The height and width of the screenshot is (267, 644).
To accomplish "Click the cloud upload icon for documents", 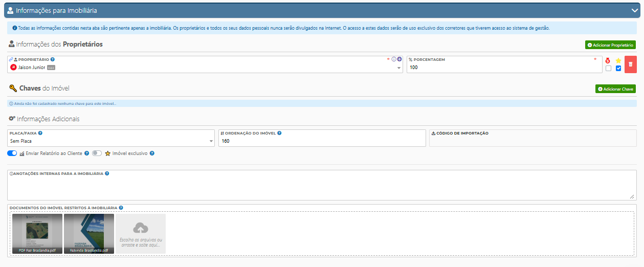I will click(140, 228).
